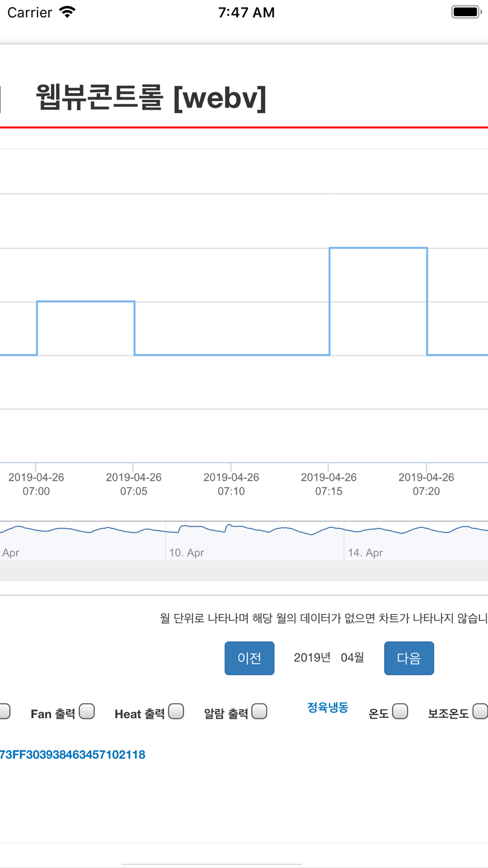Click the 10. Apr marker in navigator
Screen dimensions: 488x868
(x=186, y=553)
